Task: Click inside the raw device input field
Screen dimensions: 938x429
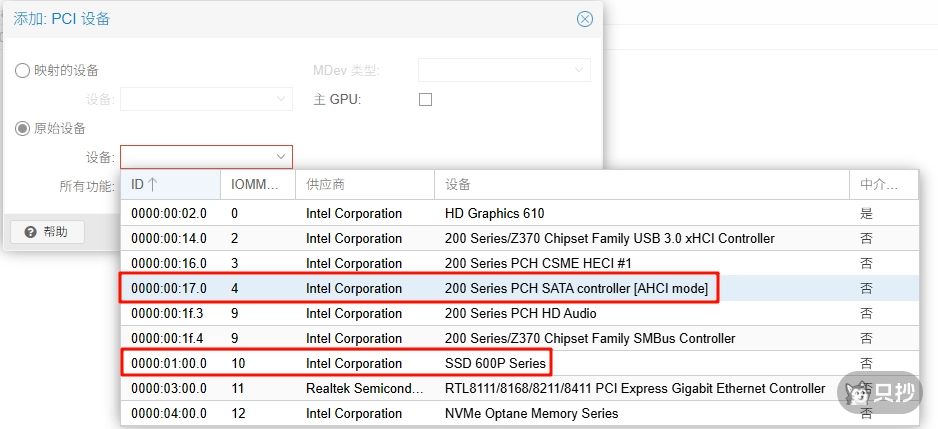Action: 195,157
